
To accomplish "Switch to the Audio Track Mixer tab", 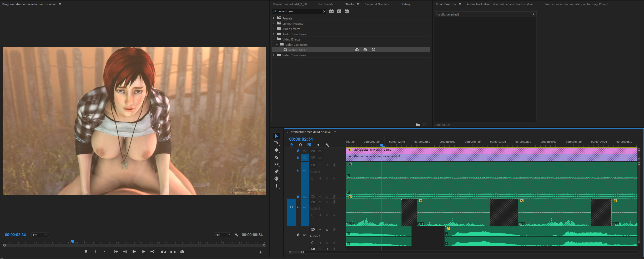I will coord(500,4).
